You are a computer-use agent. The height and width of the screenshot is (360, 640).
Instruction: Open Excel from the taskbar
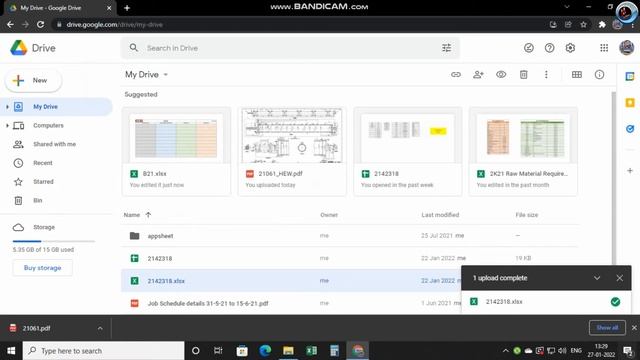pyautogui.click(x=311, y=351)
